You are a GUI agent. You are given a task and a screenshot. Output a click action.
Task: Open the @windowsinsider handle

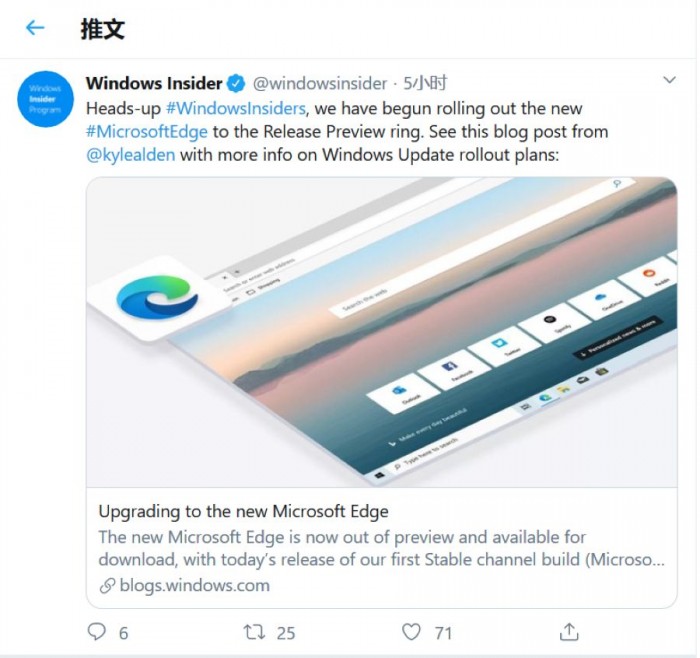(x=319, y=84)
